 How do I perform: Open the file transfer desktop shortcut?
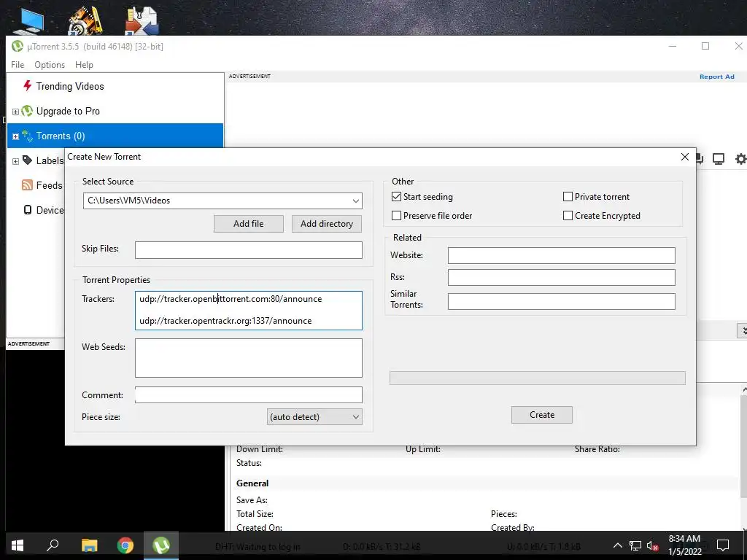pos(142,21)
